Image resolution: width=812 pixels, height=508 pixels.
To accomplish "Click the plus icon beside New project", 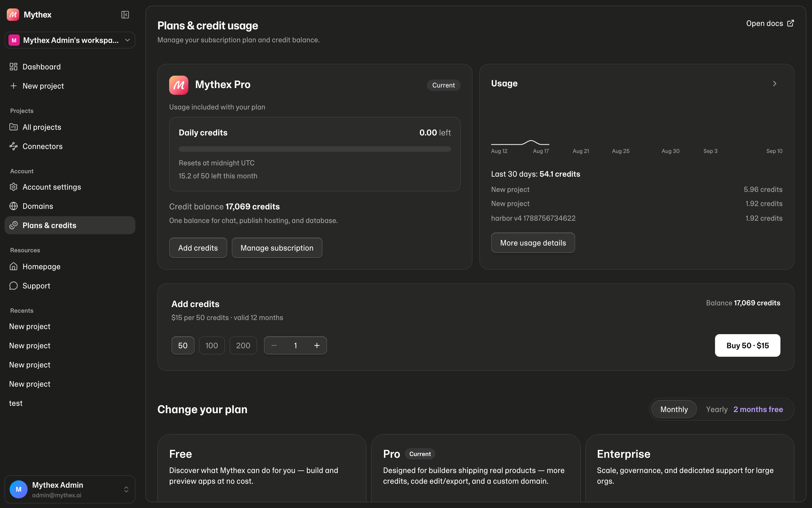I will [x=14, y=86].
